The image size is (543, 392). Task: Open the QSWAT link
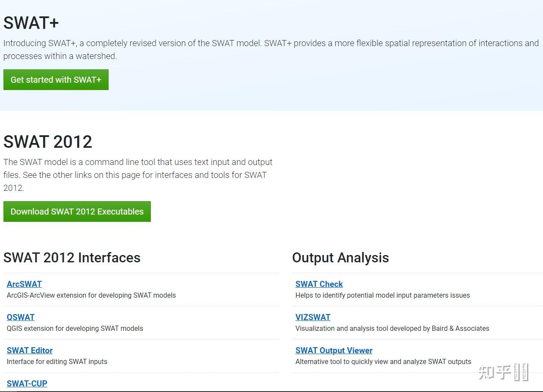click(x=21, y=317)
